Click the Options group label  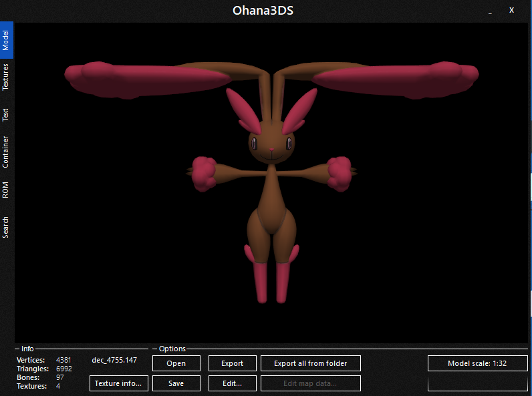click(x=172, y=349)
